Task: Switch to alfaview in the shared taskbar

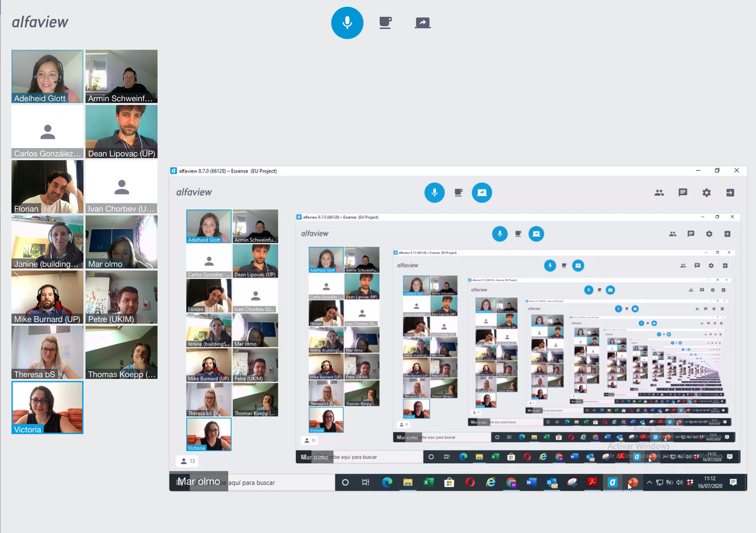Action: (x=612, y=483)
